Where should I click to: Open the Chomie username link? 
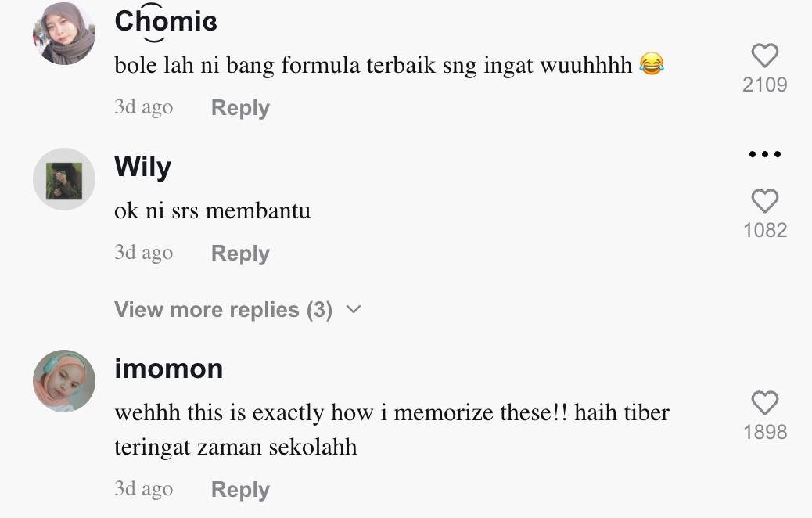166,22
